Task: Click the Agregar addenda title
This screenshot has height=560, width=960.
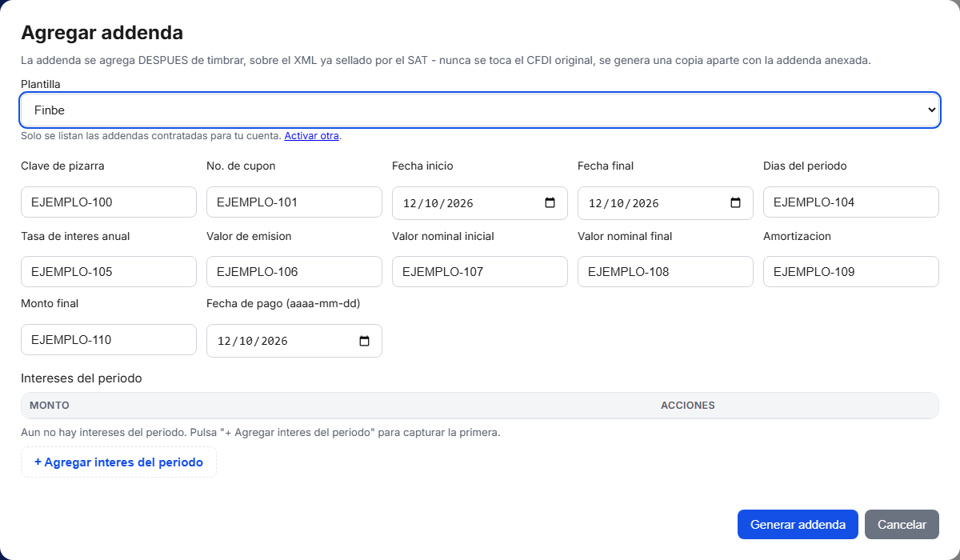Action: [x=102, y=33]
